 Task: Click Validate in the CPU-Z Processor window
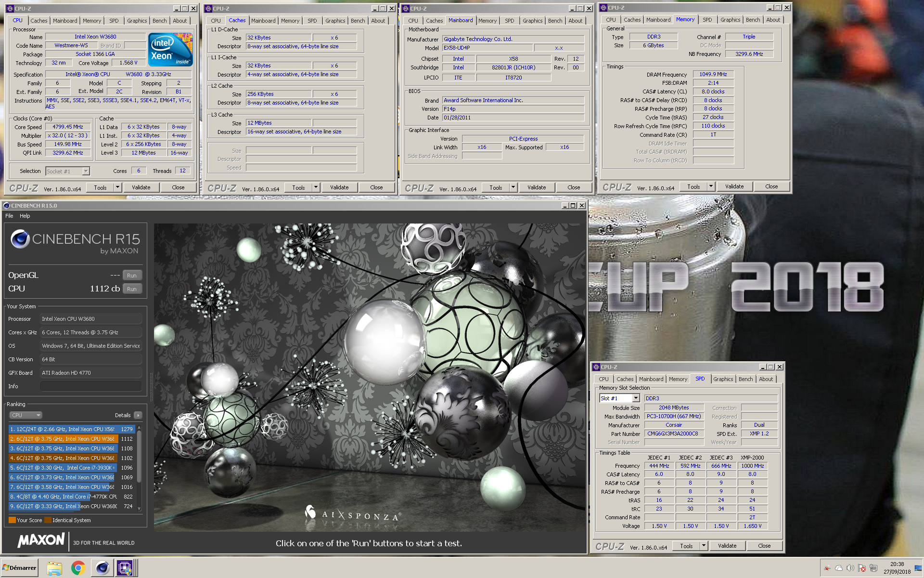point(141,187)
